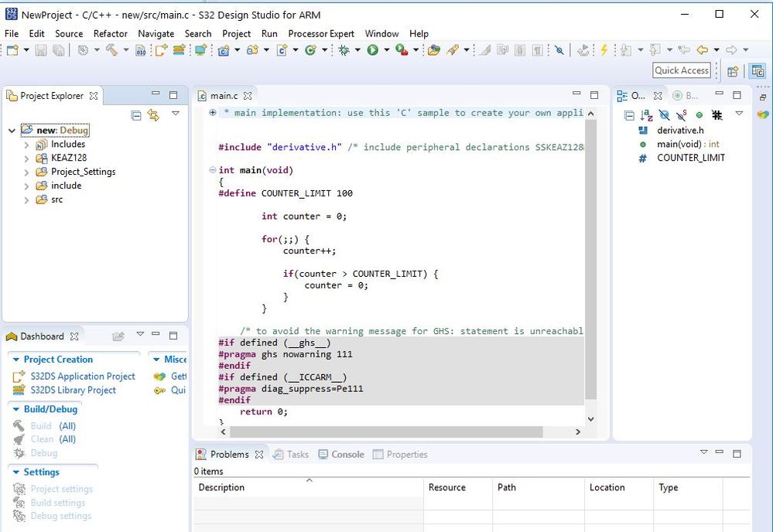The width and height of the screenshot is (773, 532).
Task: Open the Processor Expert menu
Action: [321, 33]
